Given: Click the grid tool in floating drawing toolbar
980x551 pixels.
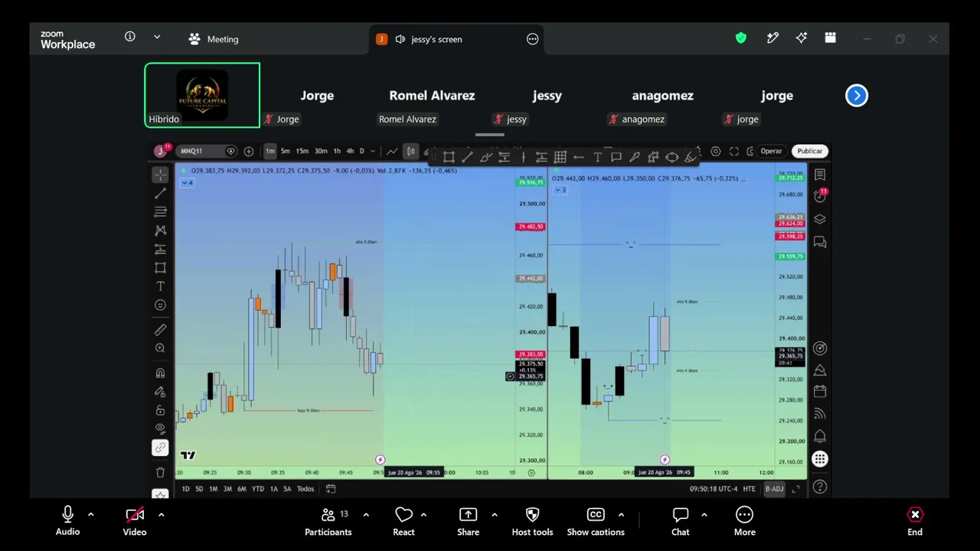Looking at the screenshot, I should pyautogui.click(x=560, y=157).
